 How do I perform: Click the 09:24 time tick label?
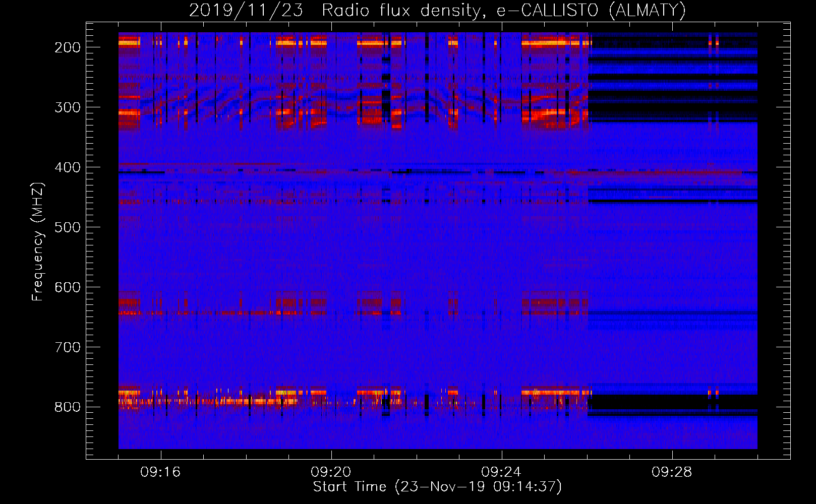[501, 472]
